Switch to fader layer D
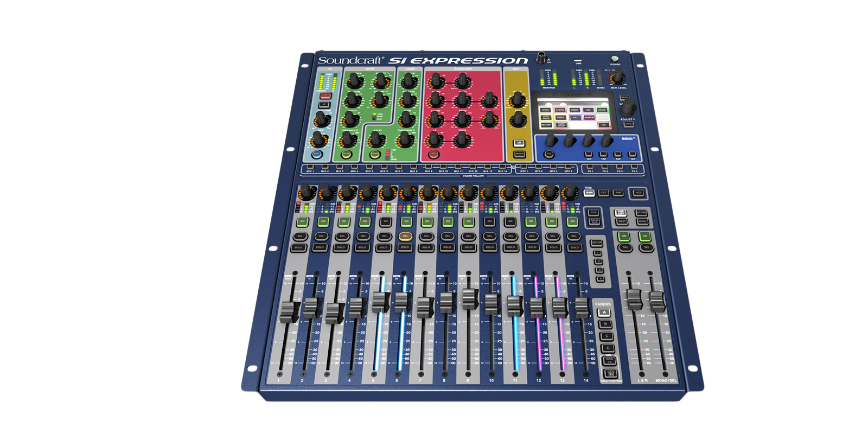868x434 pixels. coord(608,348)
